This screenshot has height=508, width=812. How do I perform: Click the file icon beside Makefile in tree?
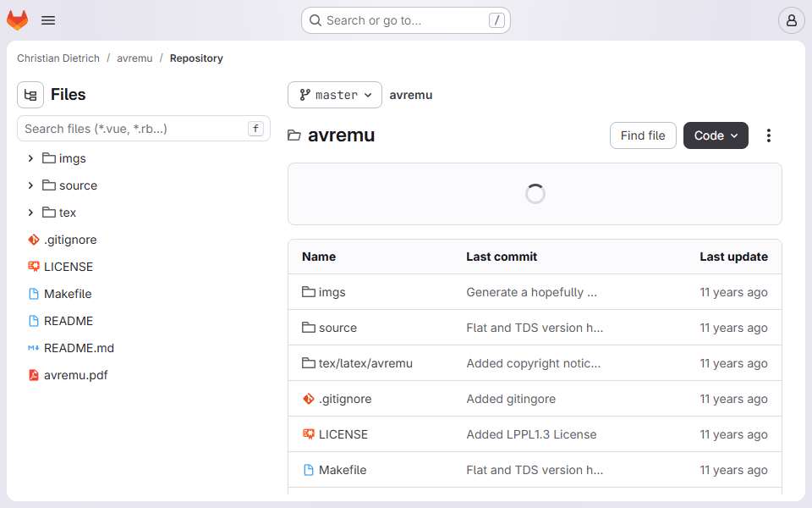(x=34, y=294)
